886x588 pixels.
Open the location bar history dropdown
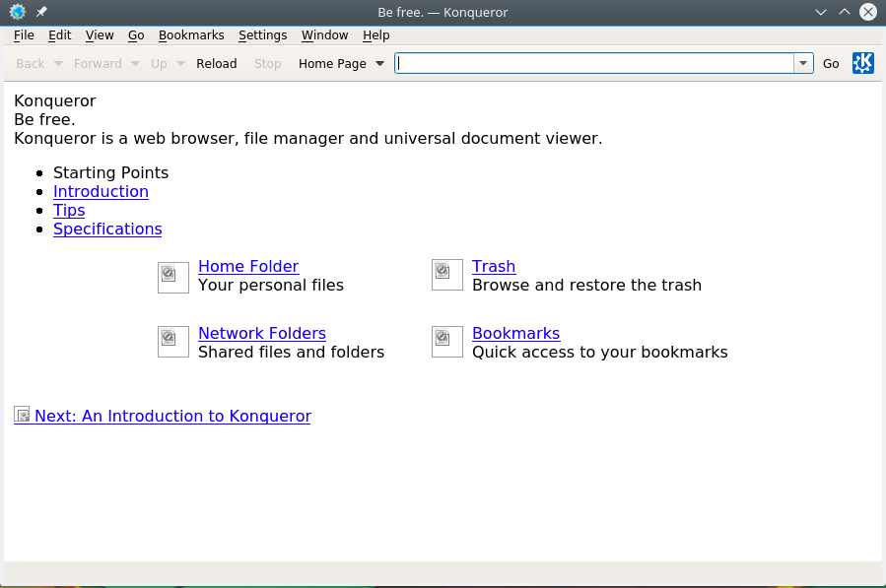(x=803, y=63)
